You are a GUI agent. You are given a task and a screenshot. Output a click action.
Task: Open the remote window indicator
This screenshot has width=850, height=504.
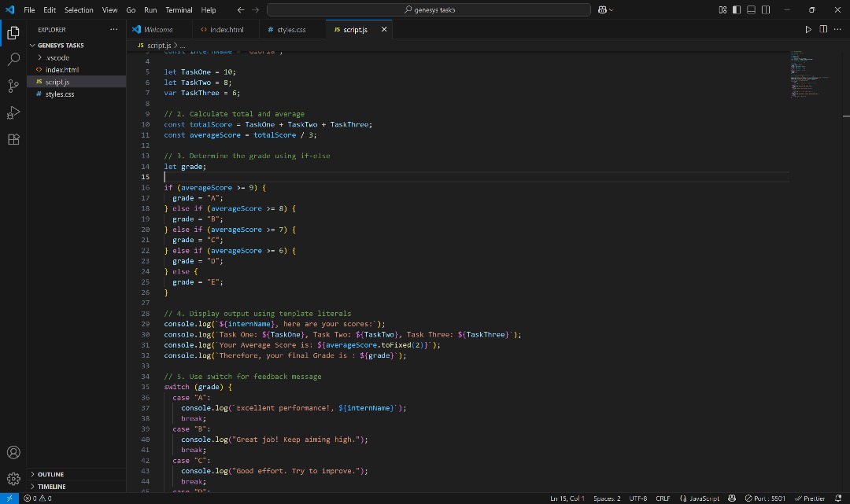click(9, 498)
